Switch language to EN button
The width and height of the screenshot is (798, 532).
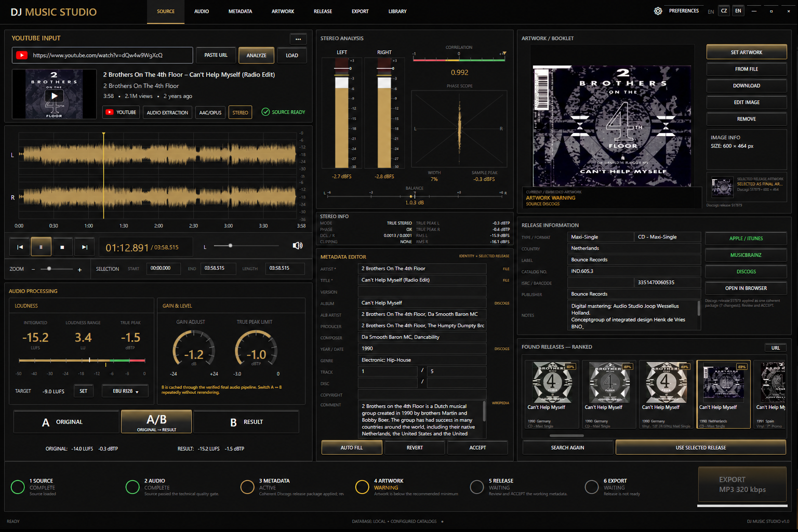738,11
